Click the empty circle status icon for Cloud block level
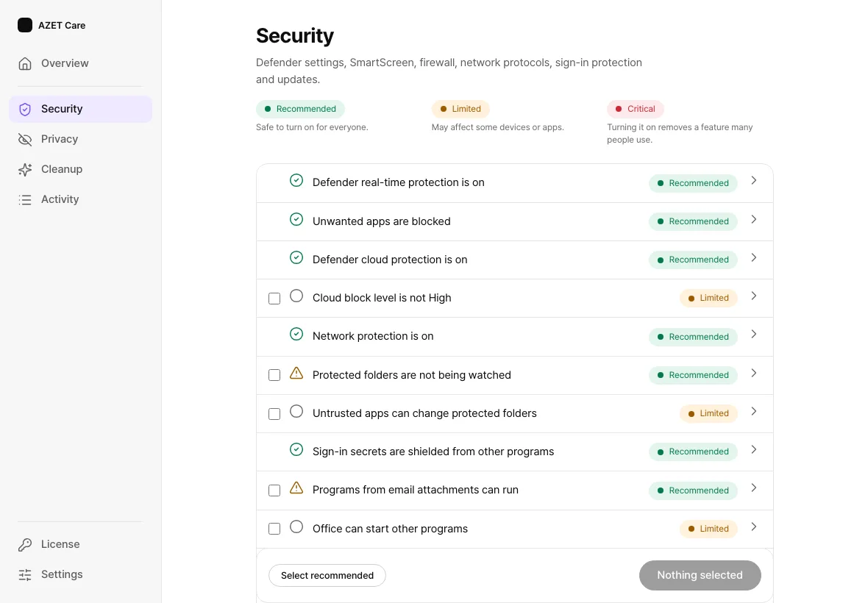This screenshot has width=868, height=603. (x=296, y=296)
